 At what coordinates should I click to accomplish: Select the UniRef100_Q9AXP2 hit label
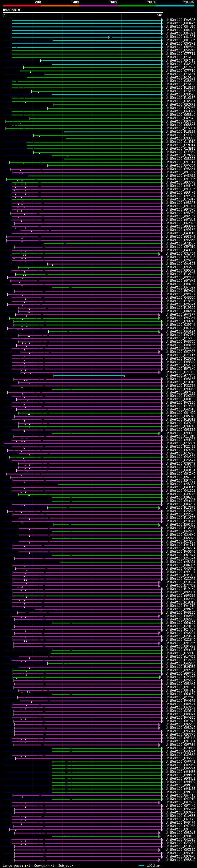point(180,836)
